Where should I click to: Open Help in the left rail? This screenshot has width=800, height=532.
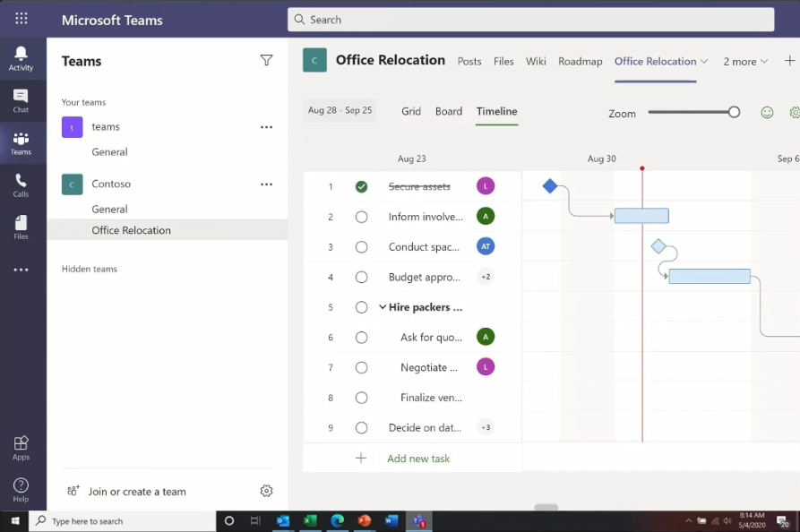[21, 490]
